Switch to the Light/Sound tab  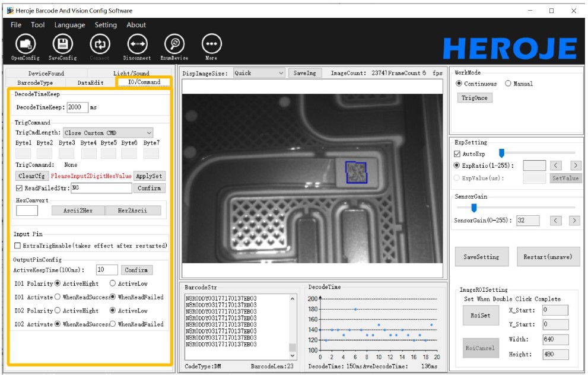131,73
